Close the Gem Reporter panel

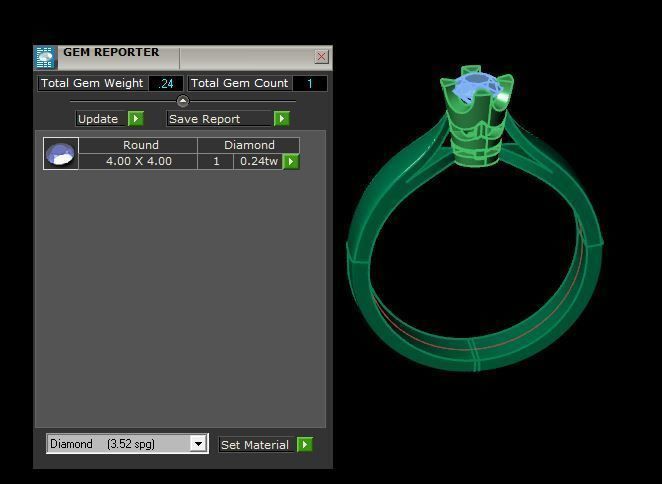coord(322,57)
